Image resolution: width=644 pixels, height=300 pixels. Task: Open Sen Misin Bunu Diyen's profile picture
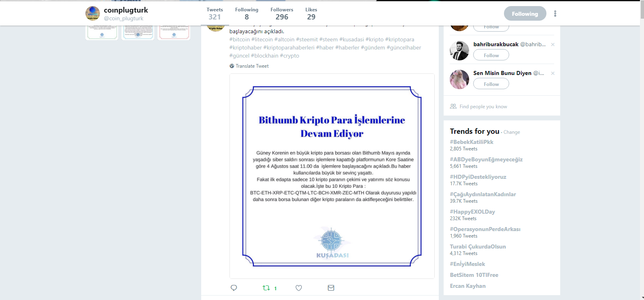coord(459,79)
